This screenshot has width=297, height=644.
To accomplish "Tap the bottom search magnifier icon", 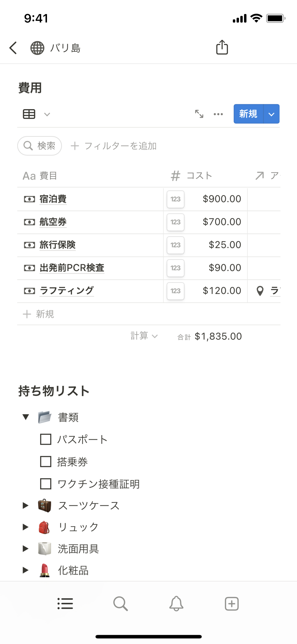I will click(120, 604).
